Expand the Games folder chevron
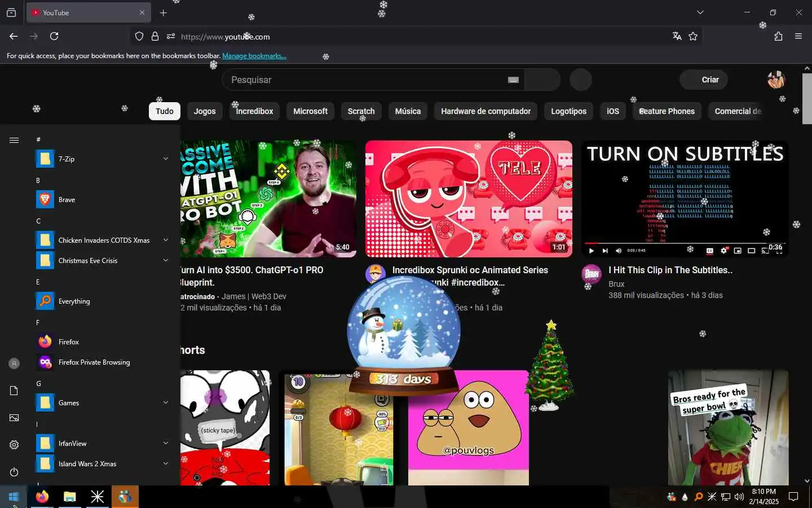Image resolution: width=812 pixels, height=508 pixels. 166,402
